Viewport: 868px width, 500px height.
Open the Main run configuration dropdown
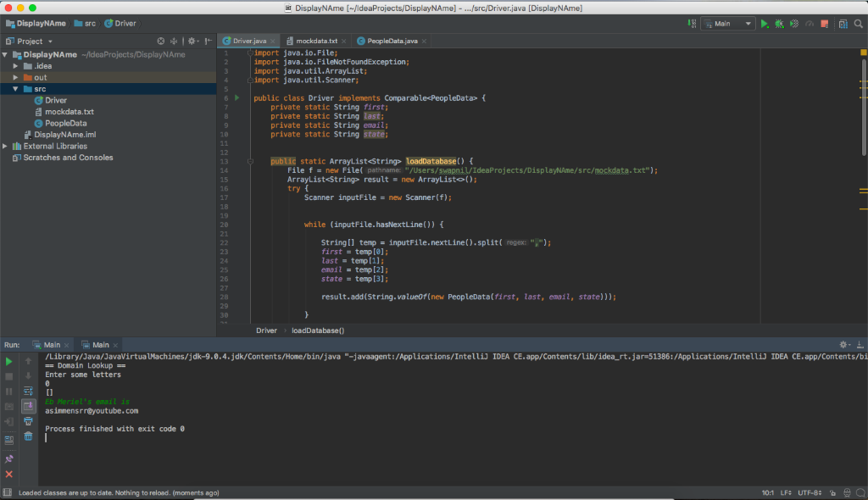[x=726, y=24]
